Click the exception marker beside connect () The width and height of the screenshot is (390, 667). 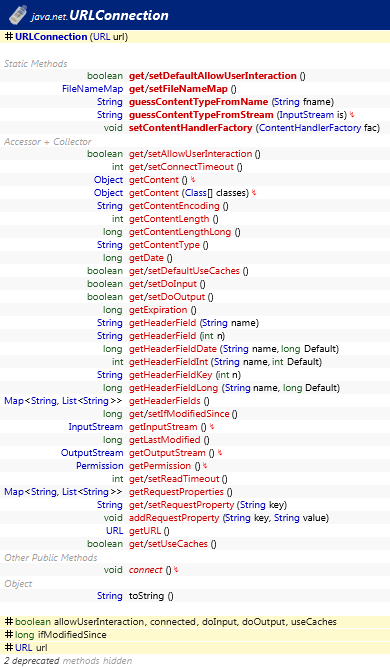[x=176, y=570]
